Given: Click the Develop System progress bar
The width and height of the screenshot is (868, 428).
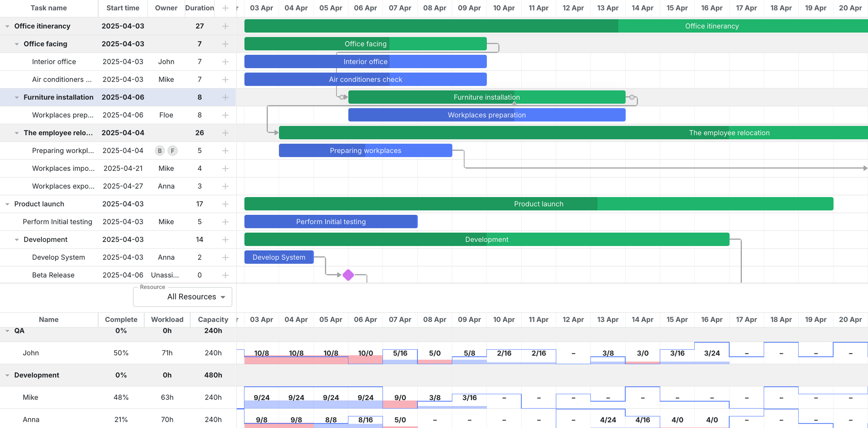Looking at the screenshot, I should click(279, 257).
